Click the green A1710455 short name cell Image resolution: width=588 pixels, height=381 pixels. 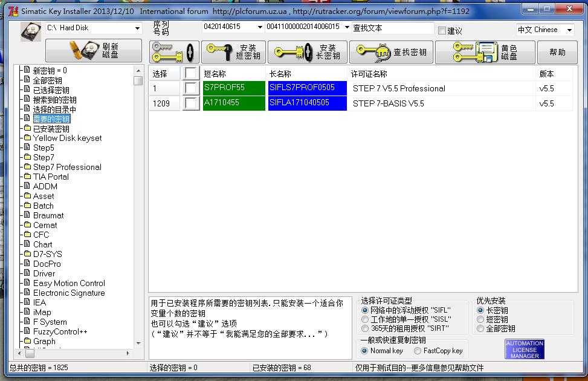click(233, 103)
